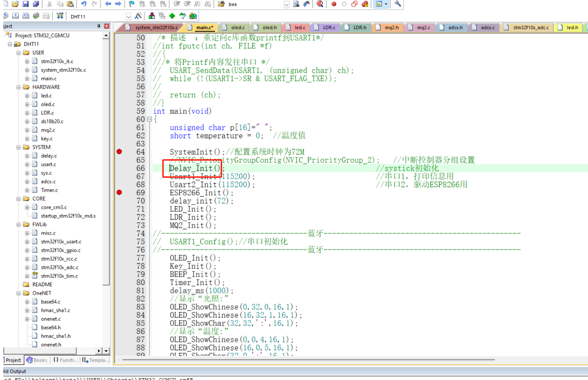Start a debug session
Viewport: 588px width, 380px height.
pyautogui.click(x=320, y=4)
